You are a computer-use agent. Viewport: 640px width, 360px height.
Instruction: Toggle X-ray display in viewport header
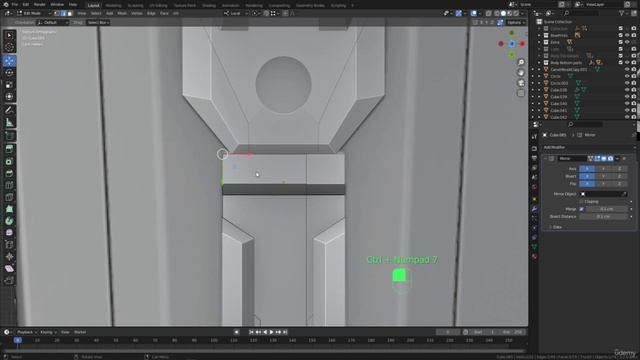(489, 13)
